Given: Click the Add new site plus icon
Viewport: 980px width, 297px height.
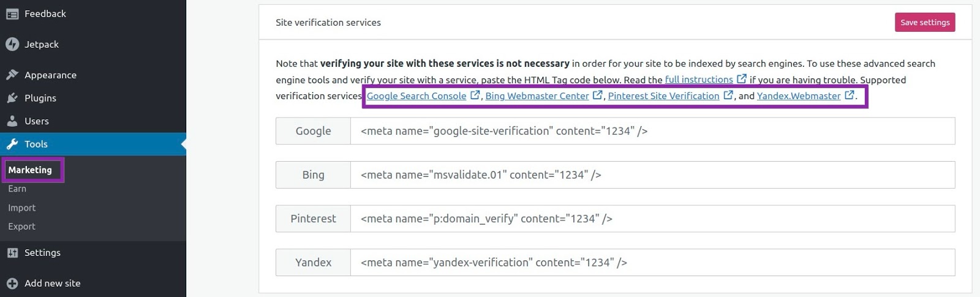Looking at the screenshot, I should 12,284.
